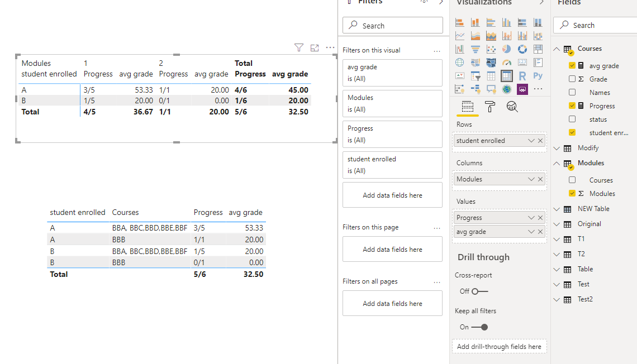Open dropdown for Progress in Values well
637x364 pixels.
[531, 218]
